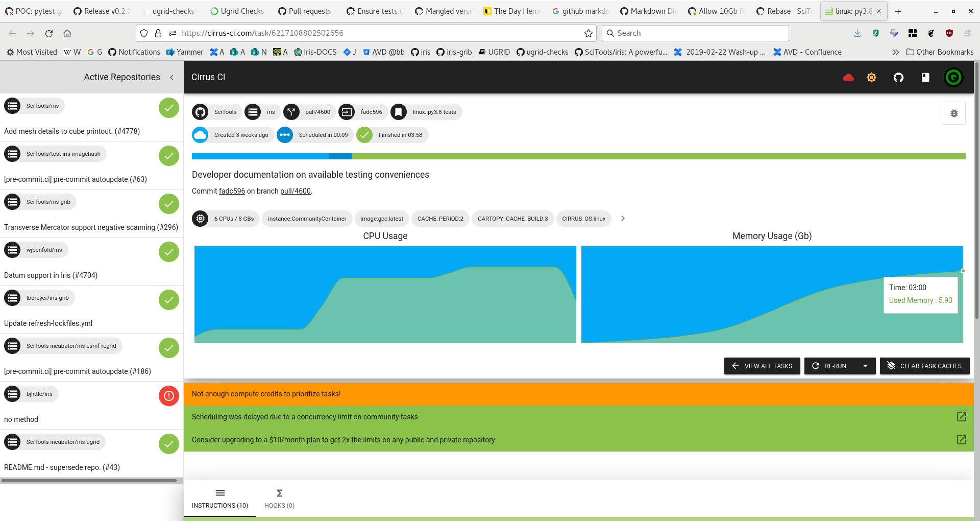Screen dimensions: 980x521
Task: Open the upgrade plan notice external link
Action: (x=962, y=440)
